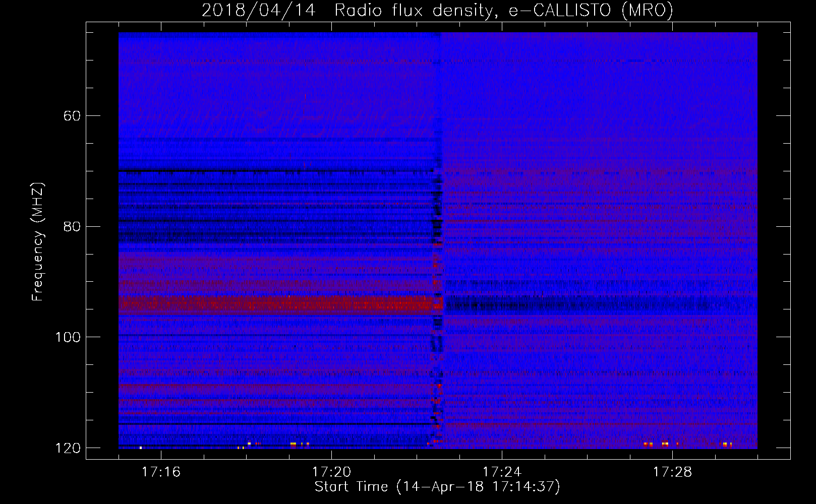
Task: Click the 100 frequency tick label
Action: click(x=68, y=337)
